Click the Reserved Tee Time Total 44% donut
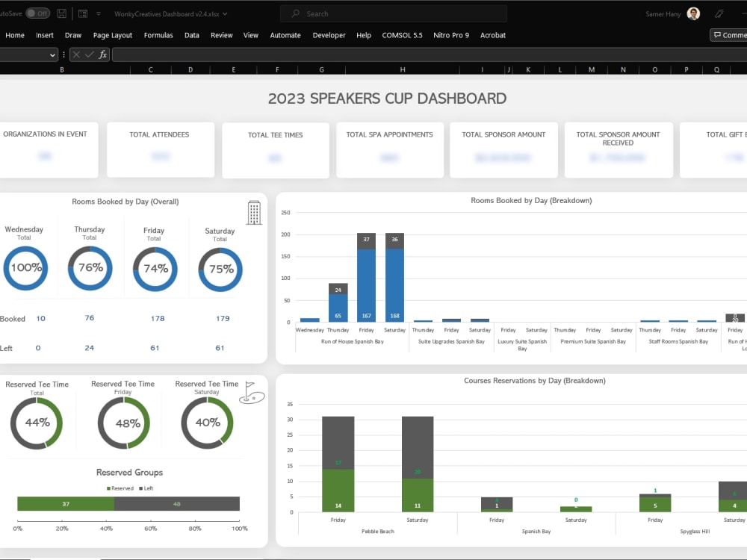The image size is (747, 560). [x=37, y=423]
